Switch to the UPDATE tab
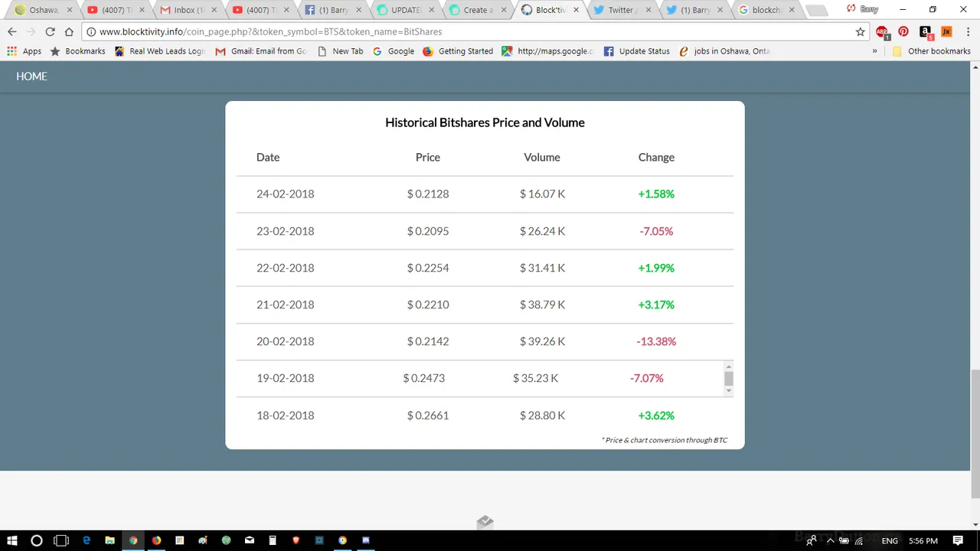 tap(405, 10)
